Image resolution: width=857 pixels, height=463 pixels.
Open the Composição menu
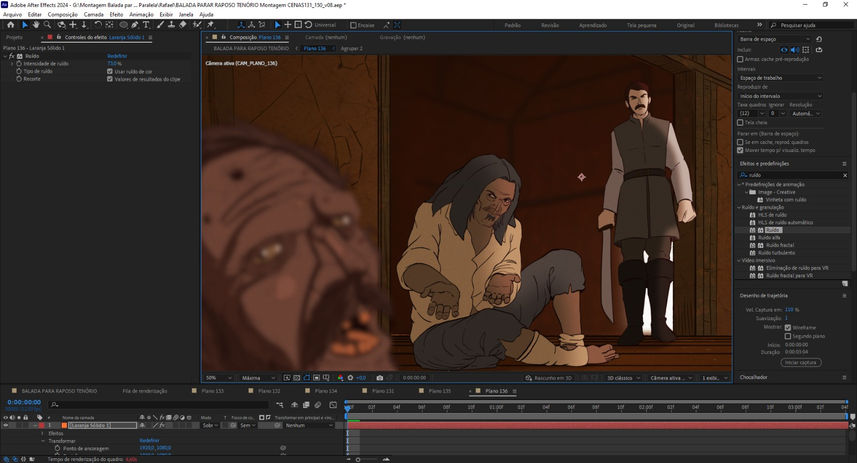[x=62, y=15]
